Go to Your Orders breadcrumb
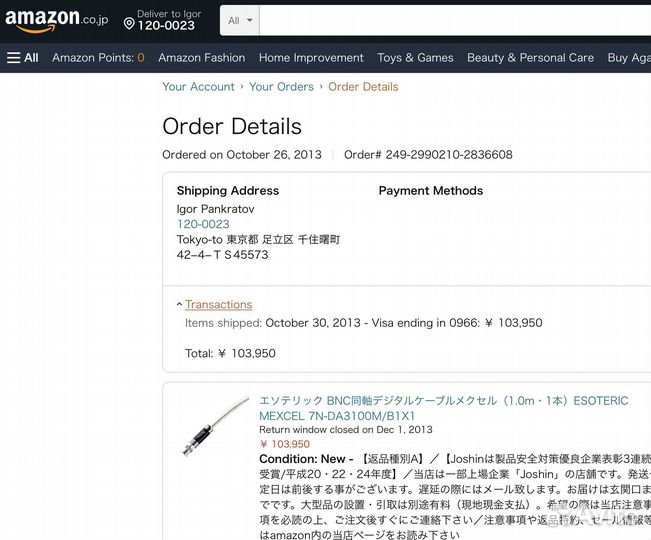651x540 pixels. (x=281, y=87)
